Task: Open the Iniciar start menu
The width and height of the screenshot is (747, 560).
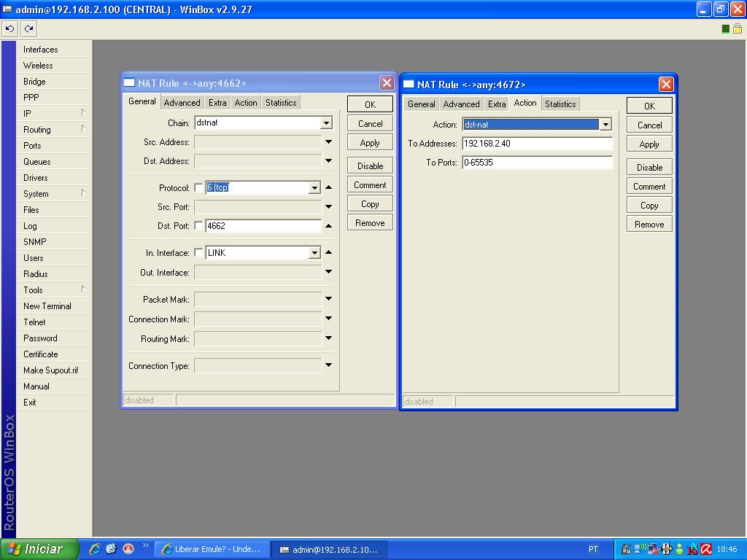Action: click(x=39, y=549)
